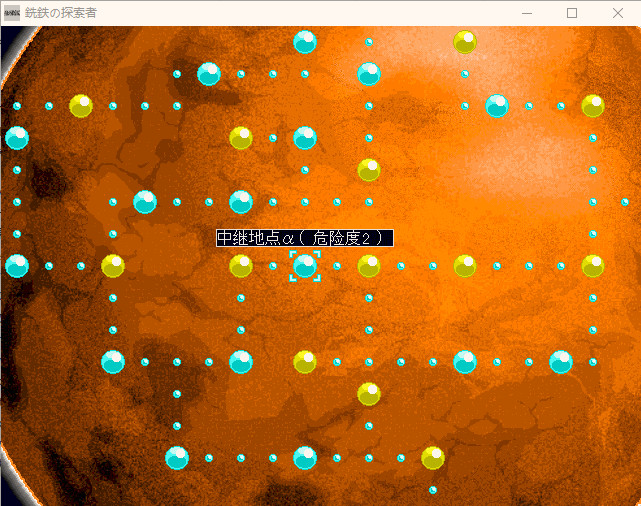
Task: Pick the large yellow node in the bottom row
Action: pos(433,458)
